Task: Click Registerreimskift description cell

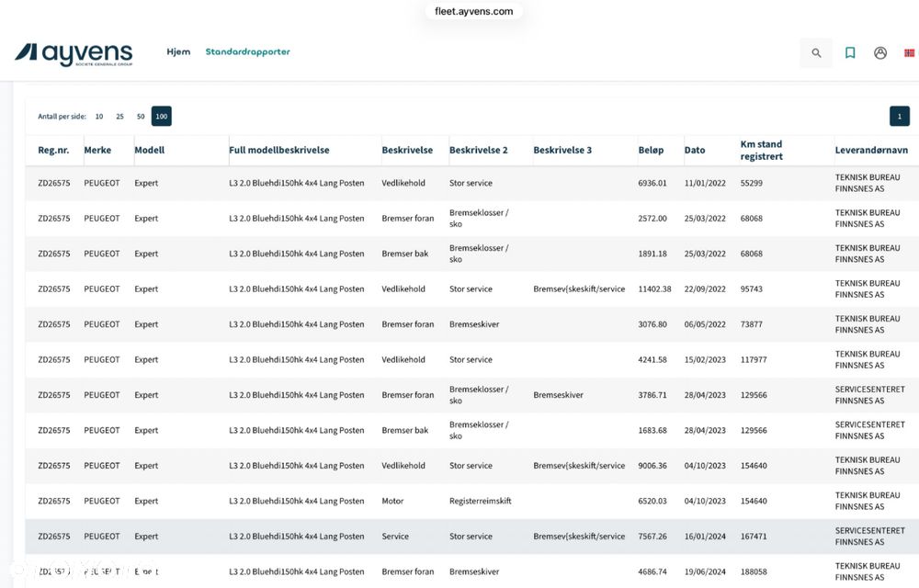Action: coord(480,501)
